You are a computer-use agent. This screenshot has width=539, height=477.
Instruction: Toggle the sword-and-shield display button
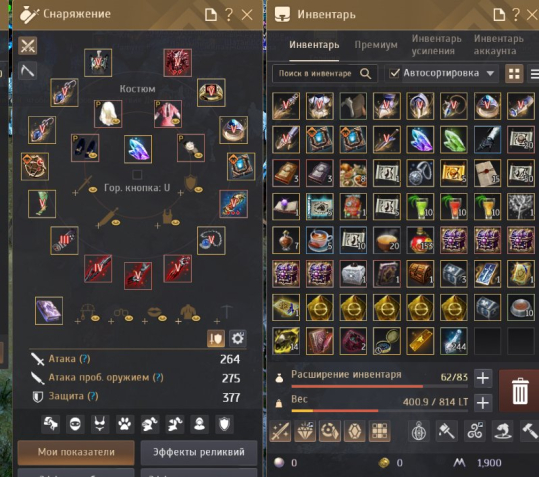(x=216, y=339)
